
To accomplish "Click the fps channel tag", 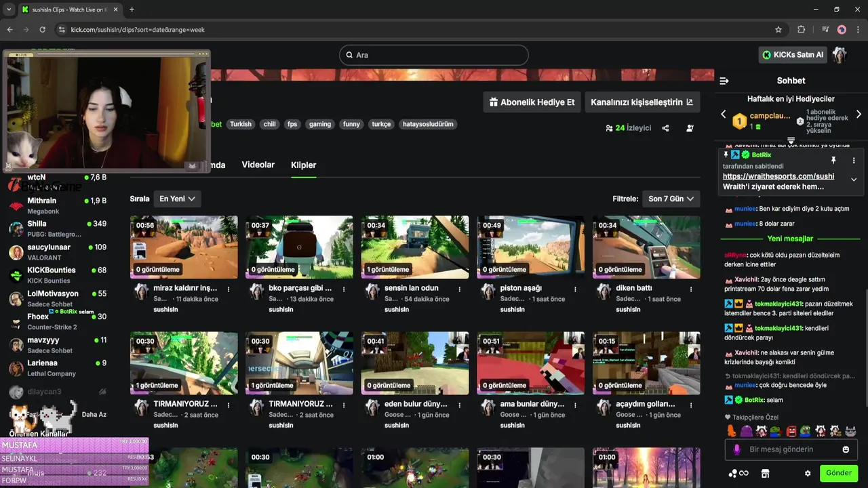I will pos(292,124).
